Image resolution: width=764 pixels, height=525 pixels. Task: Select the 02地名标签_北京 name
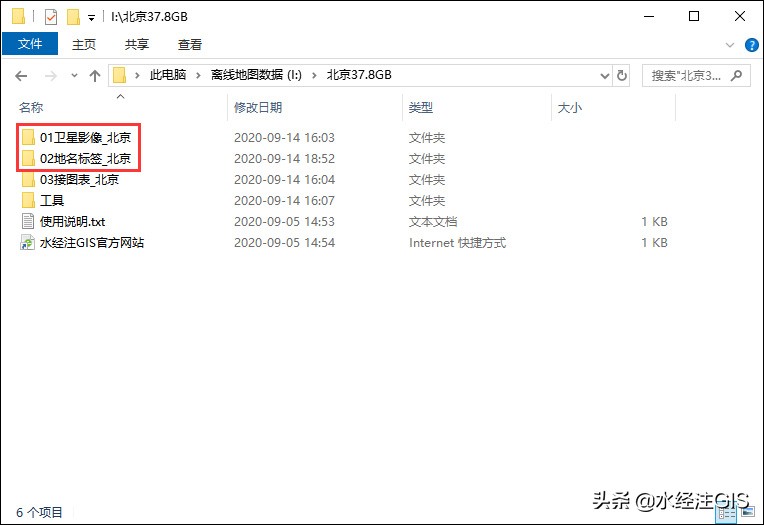click(85, 159)
